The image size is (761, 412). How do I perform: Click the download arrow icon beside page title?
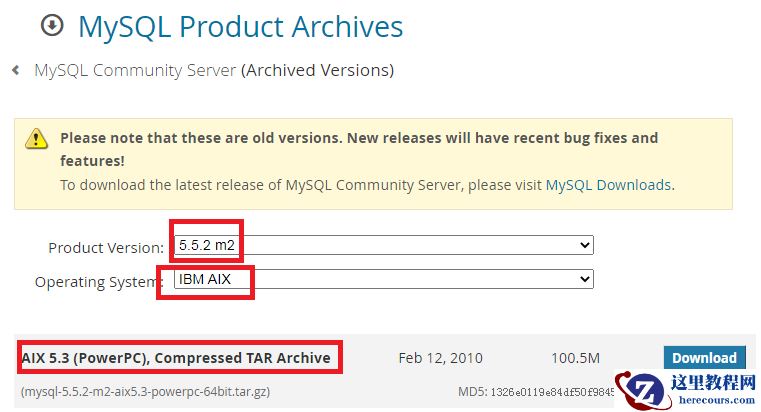click(51, 27)
